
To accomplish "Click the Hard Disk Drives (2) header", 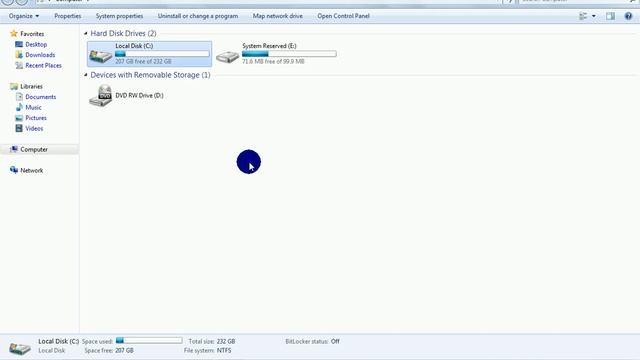I will pos(123,33).
